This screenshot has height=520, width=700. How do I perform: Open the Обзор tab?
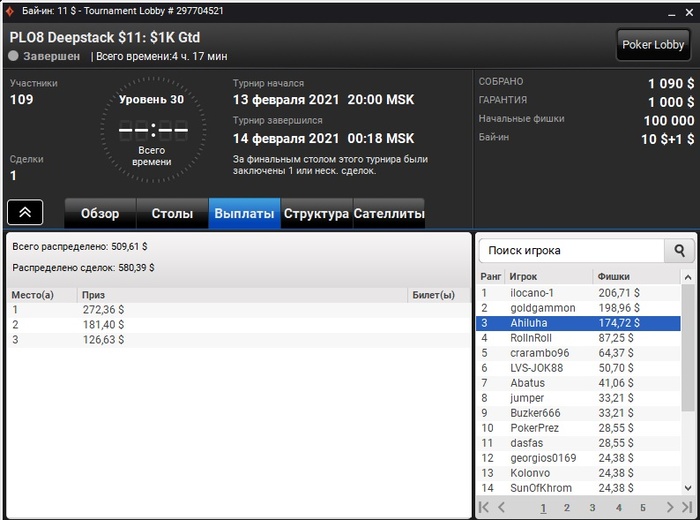100,213
